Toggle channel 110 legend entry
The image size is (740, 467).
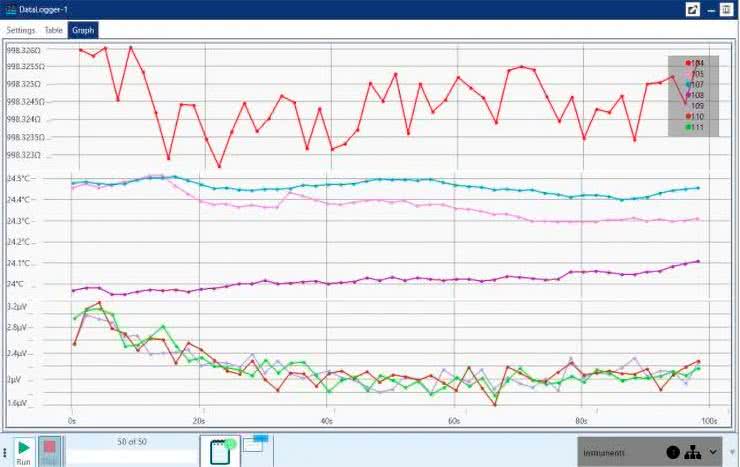click(x=696, y=116)
